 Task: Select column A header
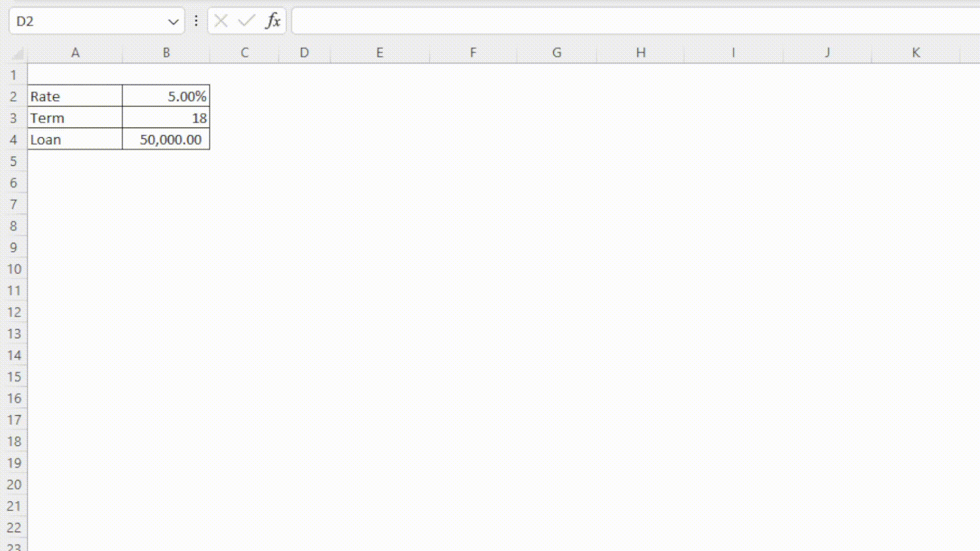75,53
